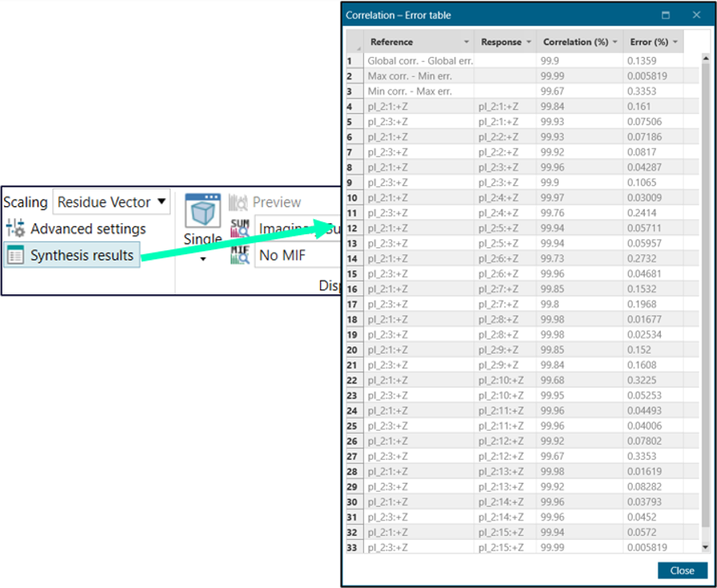
Task: Click the Preview icon in the ribbon
Action: pyautogui.click(x=238, y=202)
